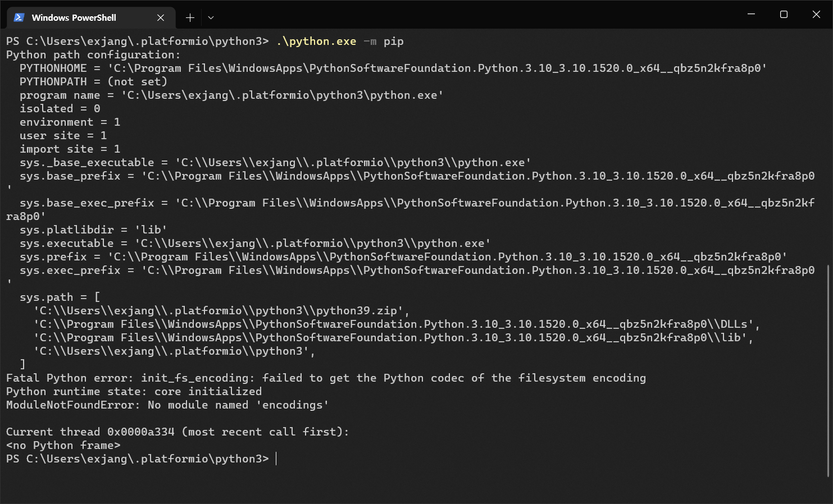Click the PYTHONHOME line
This screenshot has height=504, width=833.
pyautogui.click(x=393, y=68)
